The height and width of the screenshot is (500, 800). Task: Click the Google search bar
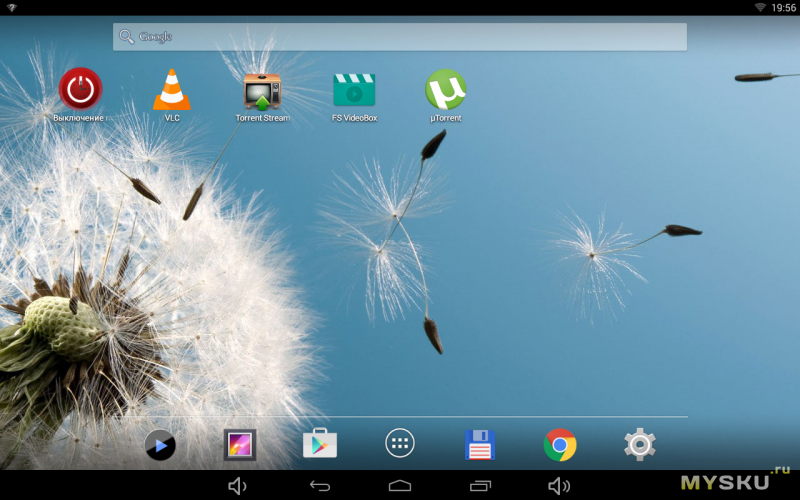pos(399,37)
